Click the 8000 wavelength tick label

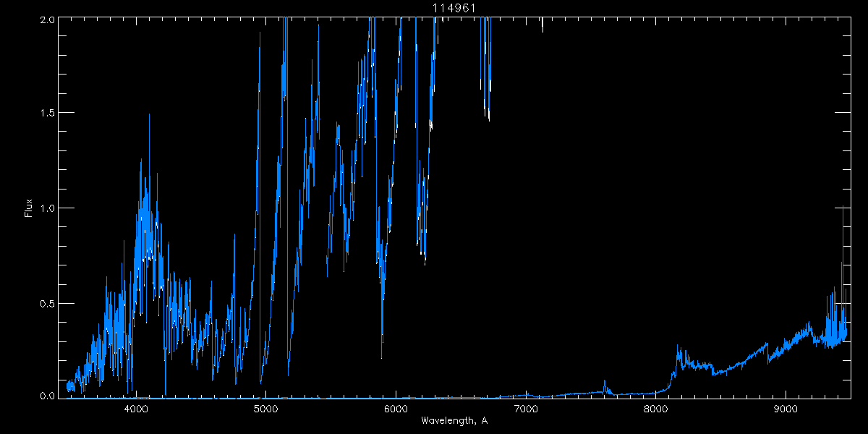click(656, 409)
